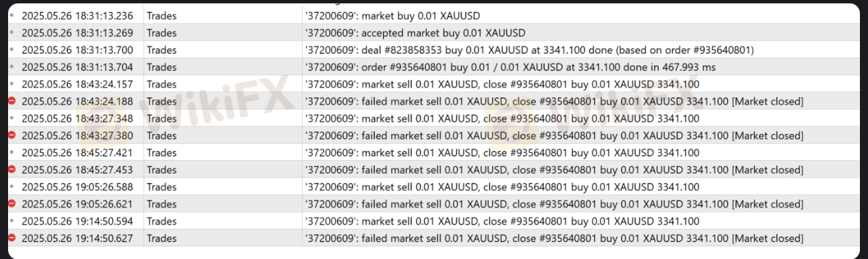The height and width of the screenshot is (259, 868).
Task: Click the timestamp 2025.05.26 18:45:27.421
Action: coord(77,153)
